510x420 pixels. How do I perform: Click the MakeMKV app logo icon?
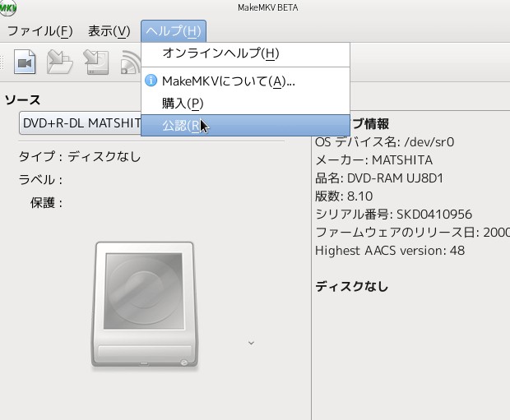tap(7, 7)
